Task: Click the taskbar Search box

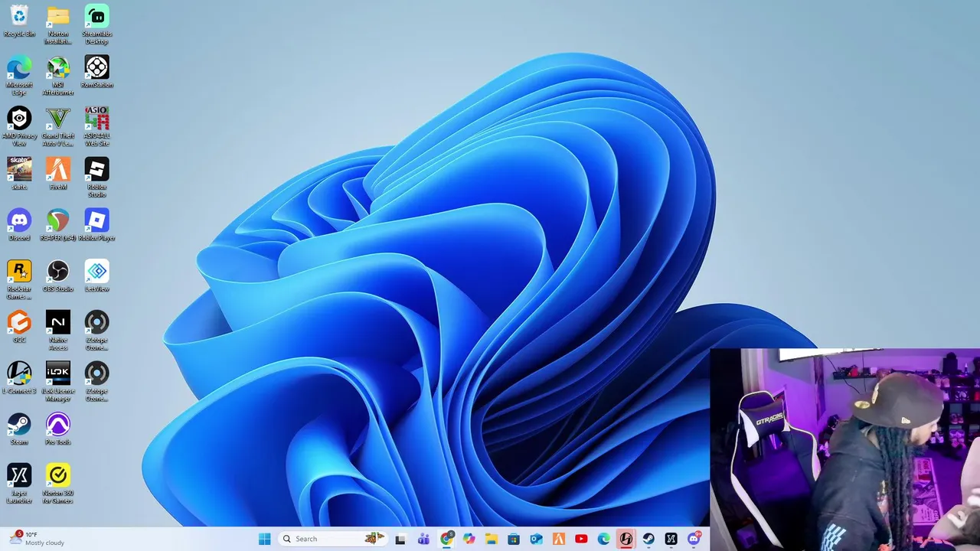Action: point(333,539)
